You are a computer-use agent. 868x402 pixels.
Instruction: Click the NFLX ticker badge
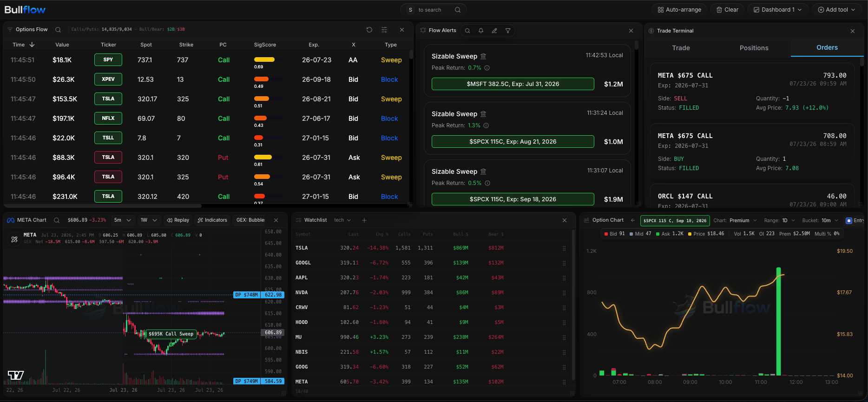(x=108, y=119)
